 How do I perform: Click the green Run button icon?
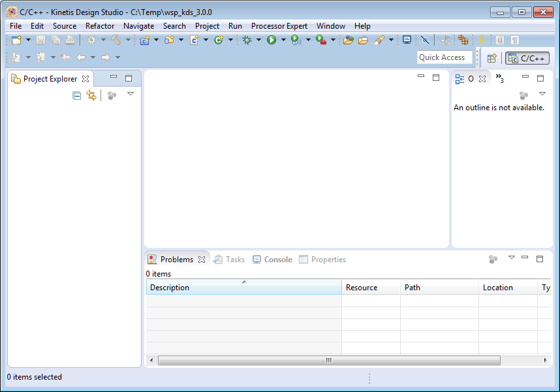271,40
